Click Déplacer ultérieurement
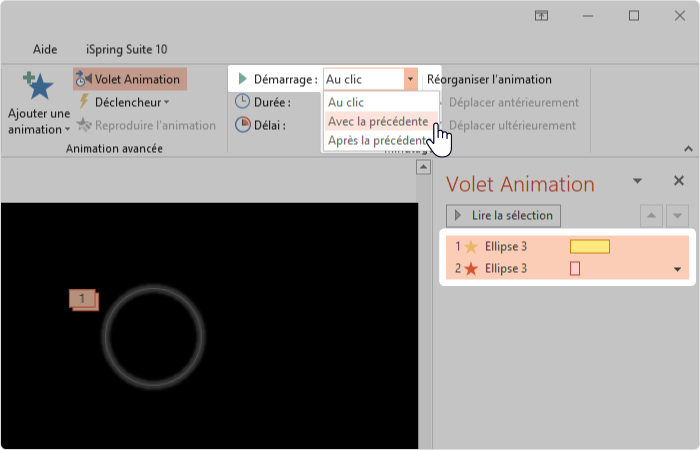 pyautogui.click(x=512, y=125)
